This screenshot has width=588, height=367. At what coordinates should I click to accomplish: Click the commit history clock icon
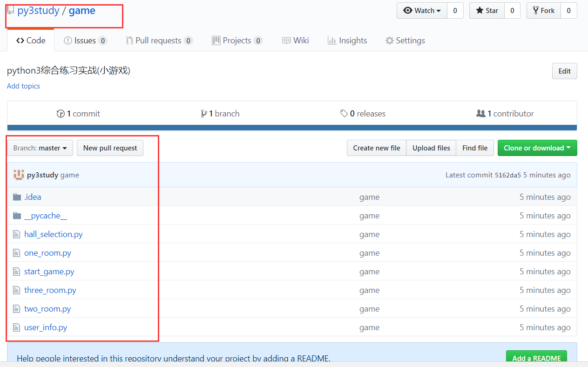pos(61,114)
